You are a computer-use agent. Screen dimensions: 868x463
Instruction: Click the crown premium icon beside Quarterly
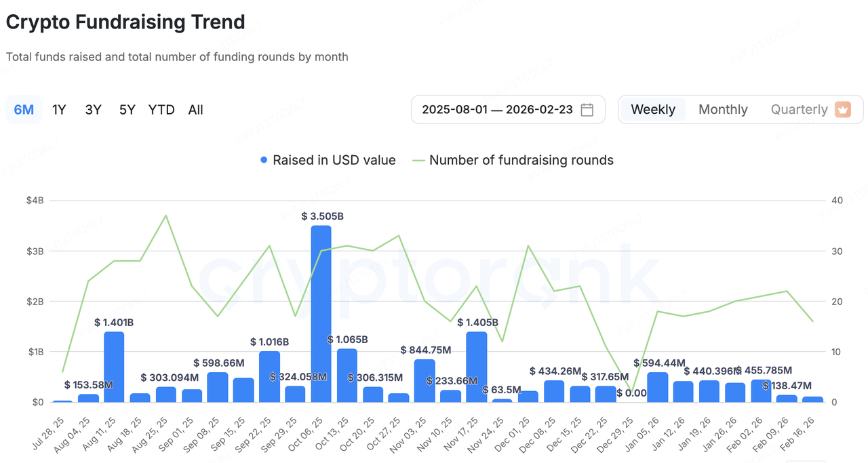pyautogui.click(x=843, y=110)
